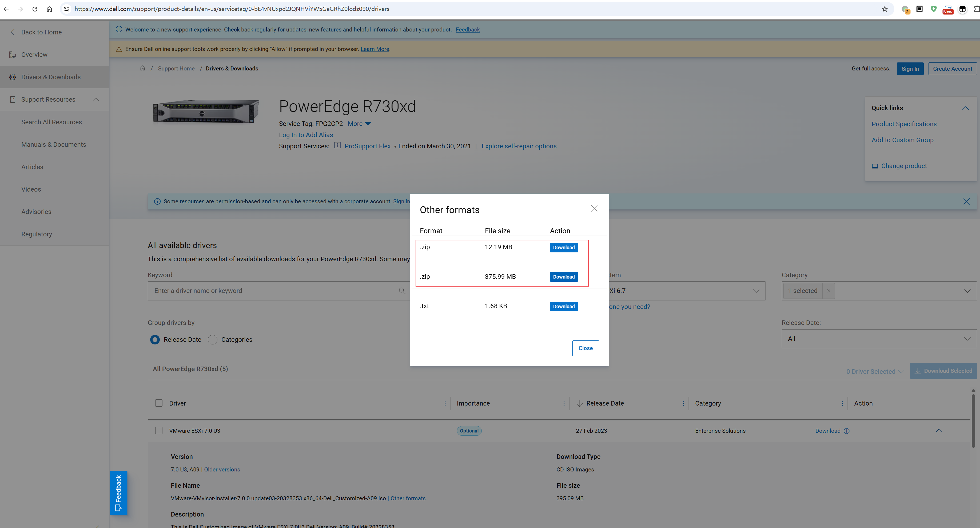The width and height of the screenshot is (980, 528).
Task: Select the Categories radio button
Action: (x=212, y=339)
